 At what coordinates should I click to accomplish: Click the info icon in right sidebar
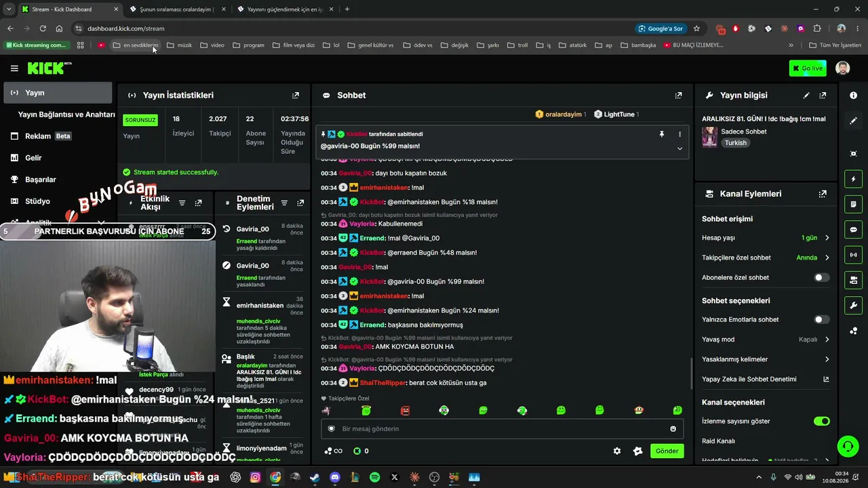(x=853, y=96)
